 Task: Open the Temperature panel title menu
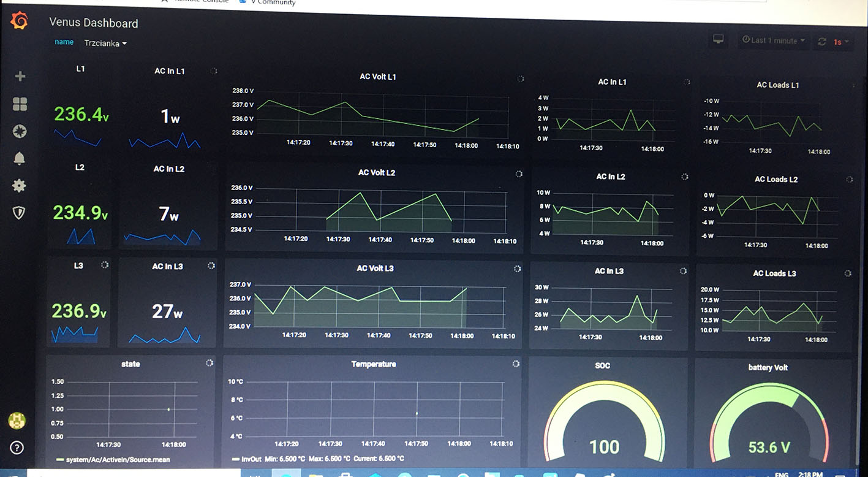(374, 364)
